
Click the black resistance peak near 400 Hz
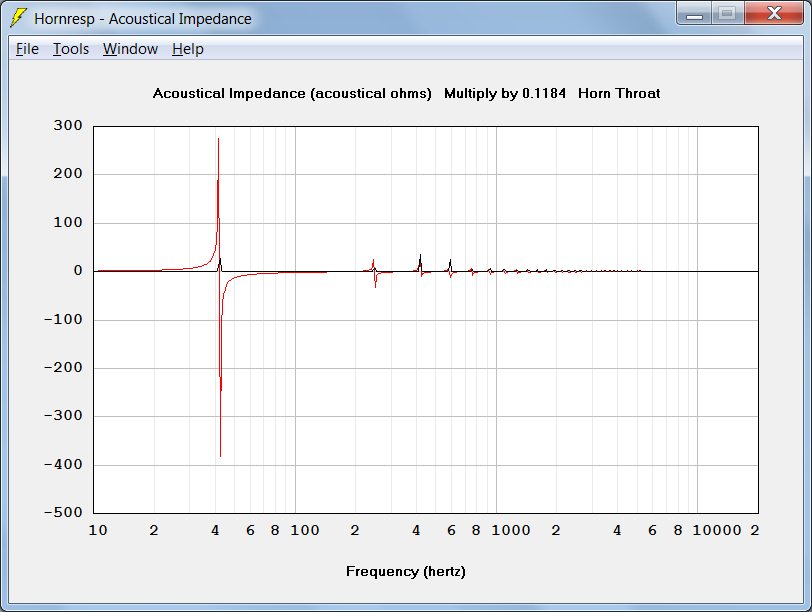420,263
